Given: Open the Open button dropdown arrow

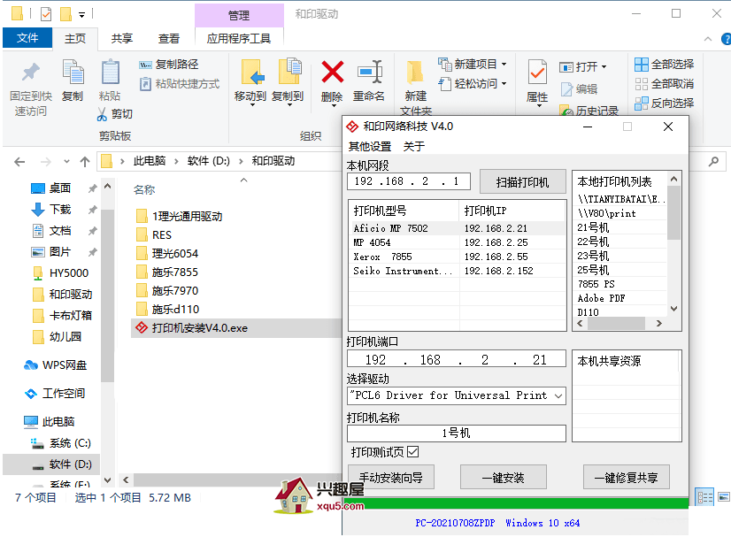Looking at the screenshot, I should click(604, 67).
